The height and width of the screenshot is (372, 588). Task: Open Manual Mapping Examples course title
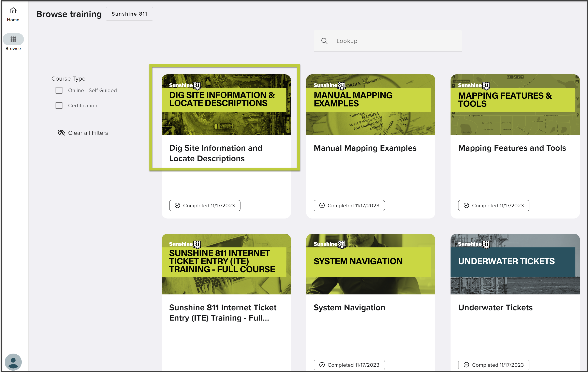tap(365, 148)
